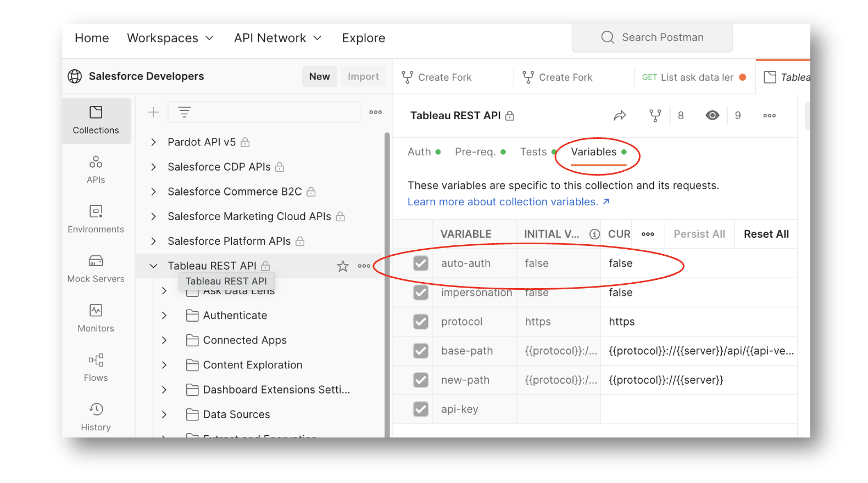Click the Connected Apps folder icon
The height and width of the screenshot is (483, 868).
(x=192, y=340)
